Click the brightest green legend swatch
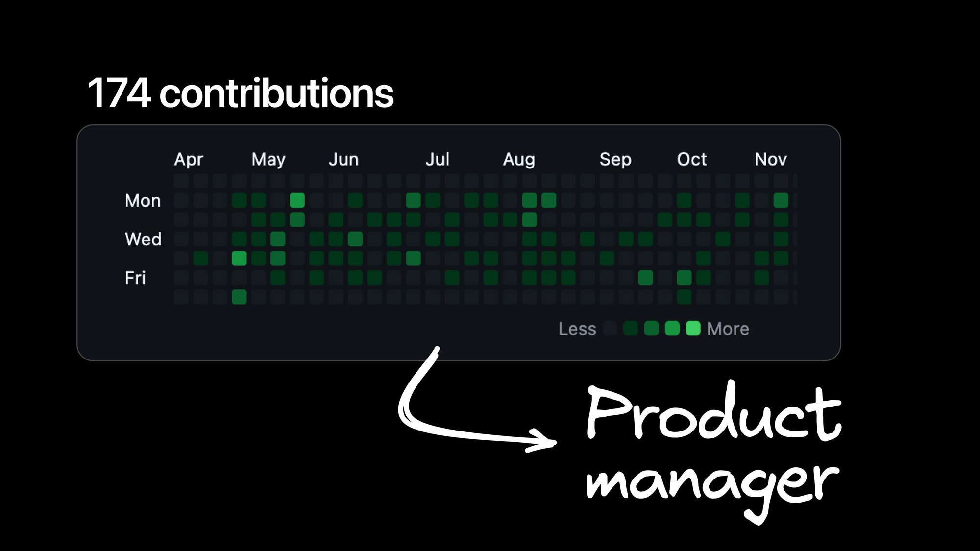 pos(693,328)
